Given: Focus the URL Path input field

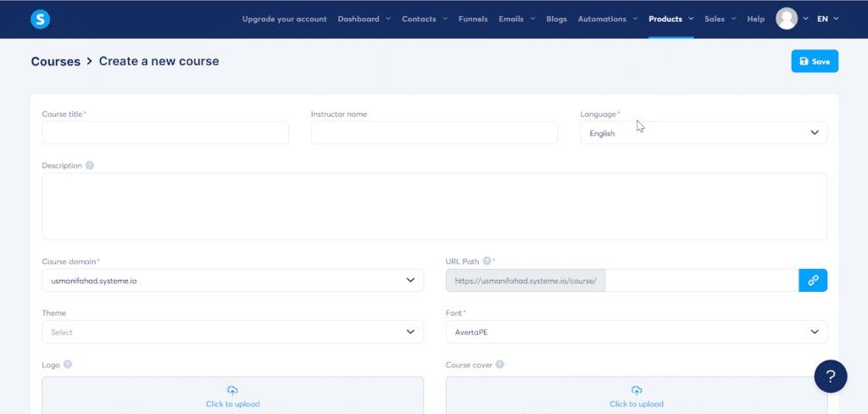Looking at the screenshot, I should pyautogui.click(x=702, y=281).
